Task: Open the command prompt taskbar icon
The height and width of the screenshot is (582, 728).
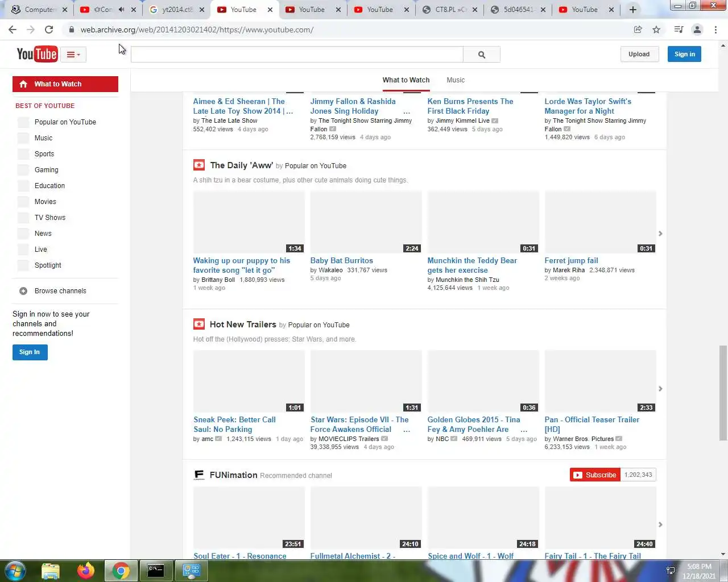Action: point(156,571)
